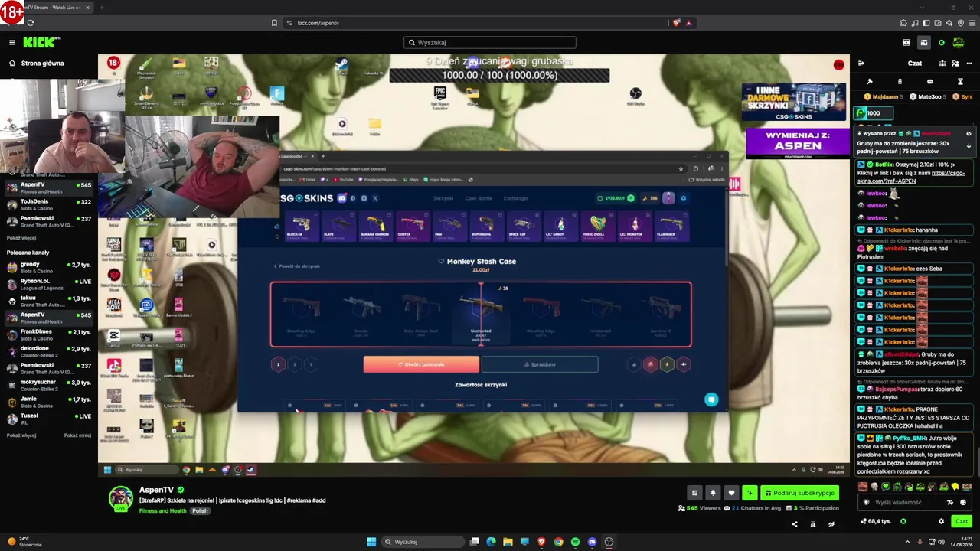Open FrankDimes channel in sidebar
The image size is (980, 551).
(x=49, y=334)
